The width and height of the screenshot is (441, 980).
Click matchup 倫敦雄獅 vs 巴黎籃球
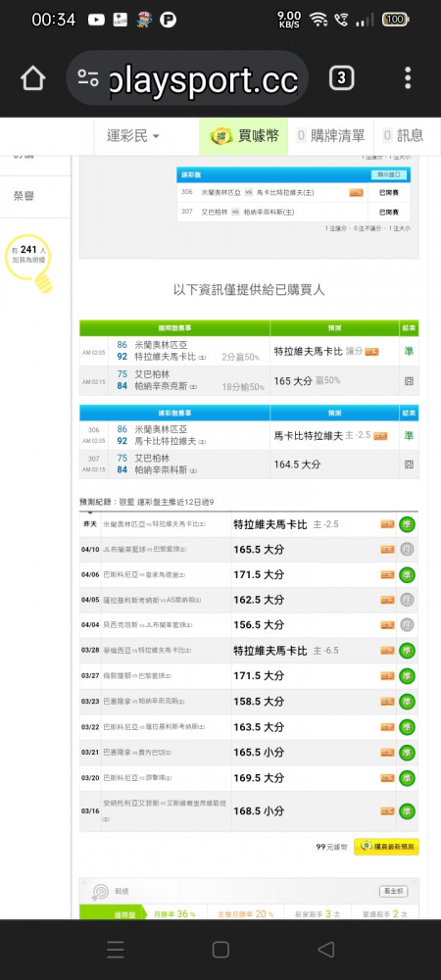[x=137, y=676]
